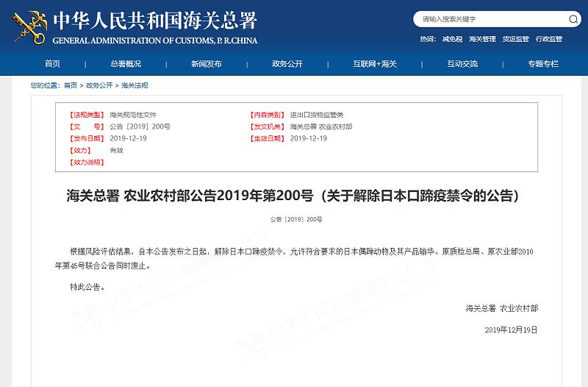Open the 总署概况 navigation item
Viewport: 588px width, 387px height.
tap(126, 64)
